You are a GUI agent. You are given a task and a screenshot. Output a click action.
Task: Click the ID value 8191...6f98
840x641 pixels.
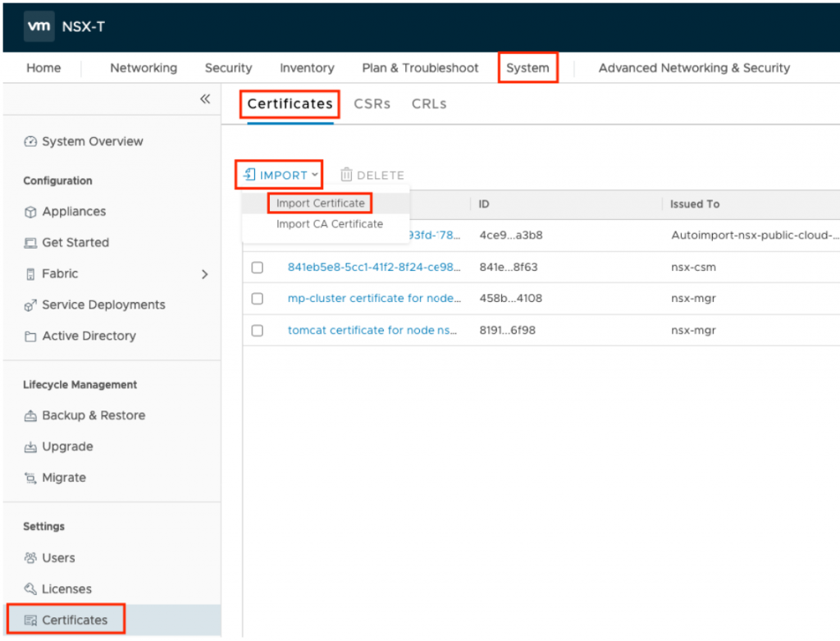(507, 330)
